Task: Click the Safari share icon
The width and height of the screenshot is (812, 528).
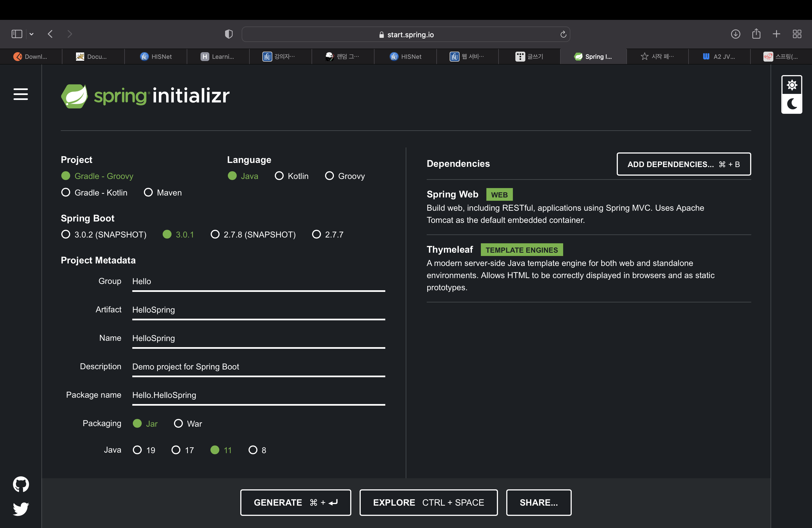Action: pos(756,34)
